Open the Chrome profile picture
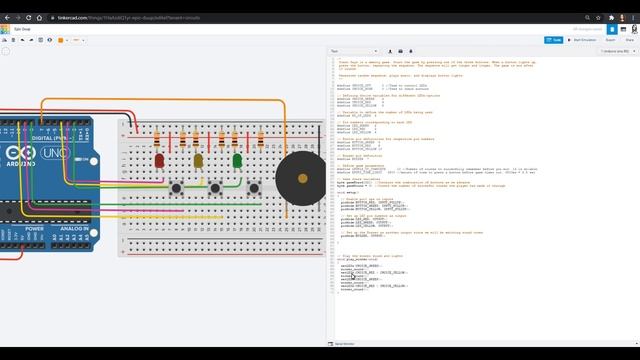Image resolution: width=640 pixels, height=360 pixels. pyautogui.click(x=622, y=18)
